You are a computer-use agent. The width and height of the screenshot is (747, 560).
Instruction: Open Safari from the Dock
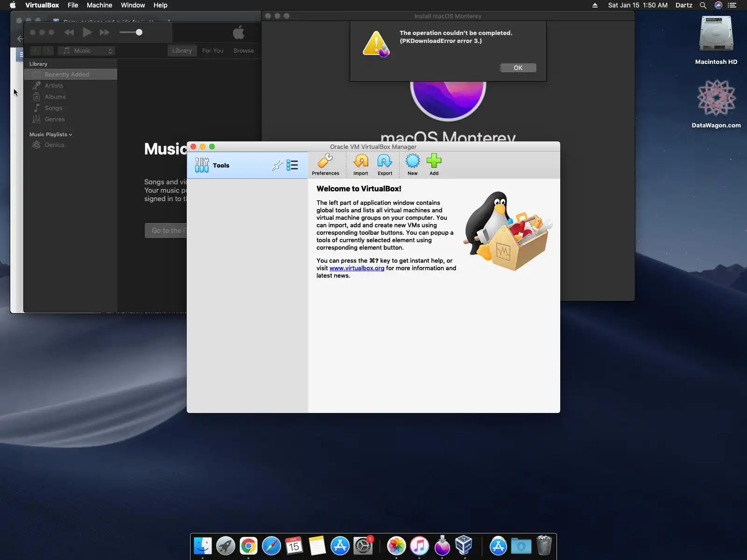coord(271,546)
